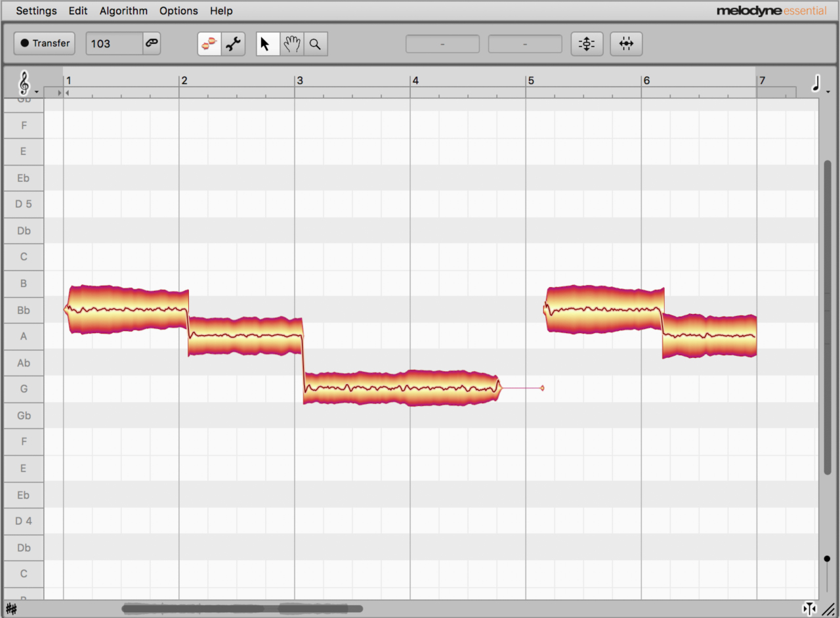Click the left-pointing cycle locator triangle
840x618 pixels.
67,93
